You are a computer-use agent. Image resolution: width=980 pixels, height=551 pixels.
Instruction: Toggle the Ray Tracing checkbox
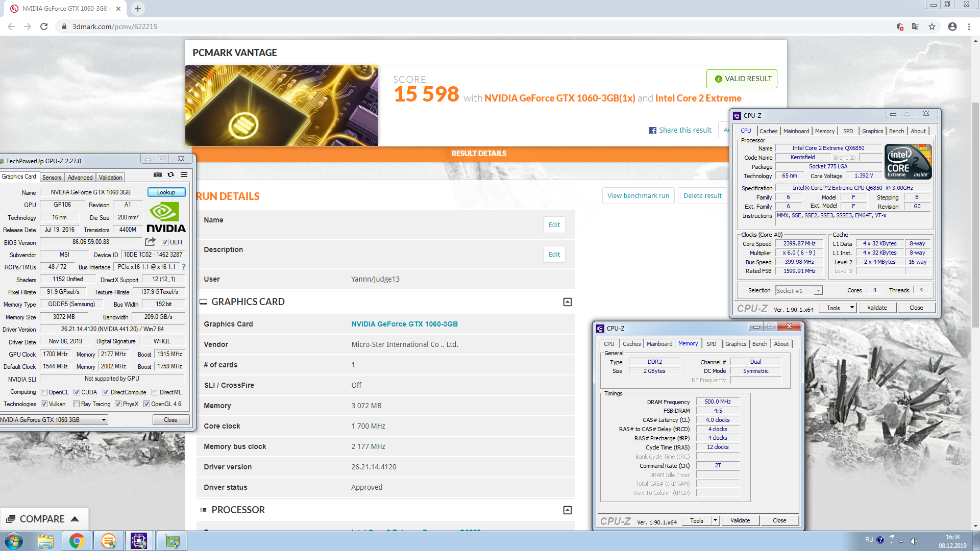pyautogui.click(x=76, y=404)
